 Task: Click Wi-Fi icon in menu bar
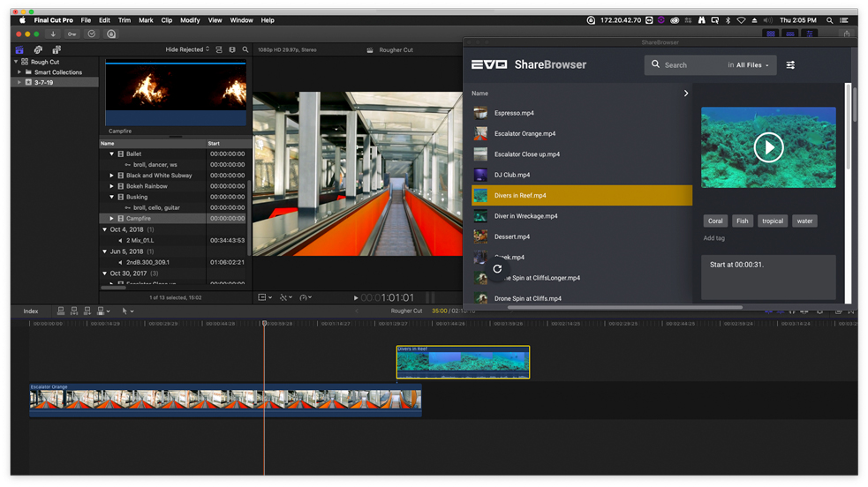pyautogui.click(x=741, y=20)
